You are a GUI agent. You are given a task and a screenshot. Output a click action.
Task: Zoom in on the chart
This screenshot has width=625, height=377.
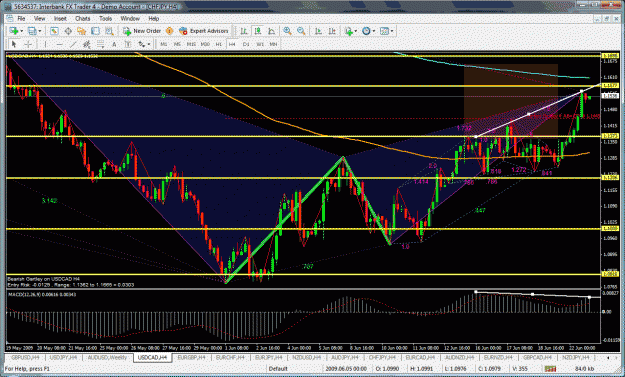click(x=287, y=31)
